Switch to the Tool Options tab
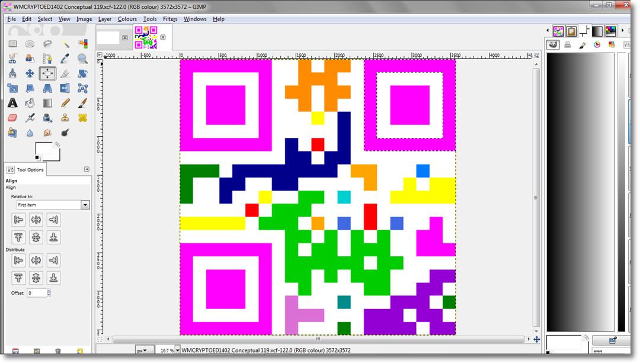This screenshot has width=640, height=364. pos(25,169)
